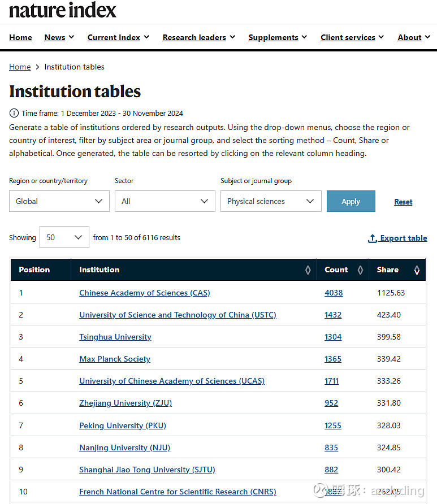Open Max Planck Society institution page
This screenshot has width=437, height=504.
(x=115, y=359)
